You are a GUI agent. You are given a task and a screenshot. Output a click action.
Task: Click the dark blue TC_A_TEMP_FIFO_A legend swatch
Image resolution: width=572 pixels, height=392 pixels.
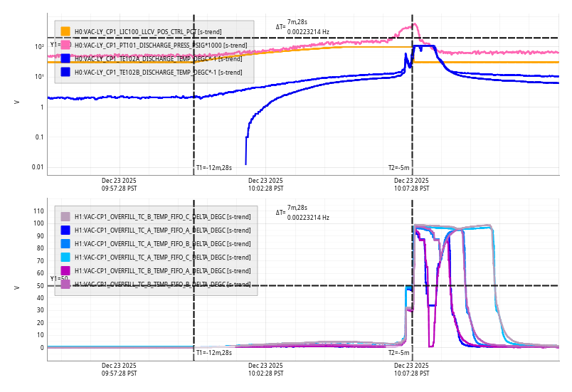65,230
